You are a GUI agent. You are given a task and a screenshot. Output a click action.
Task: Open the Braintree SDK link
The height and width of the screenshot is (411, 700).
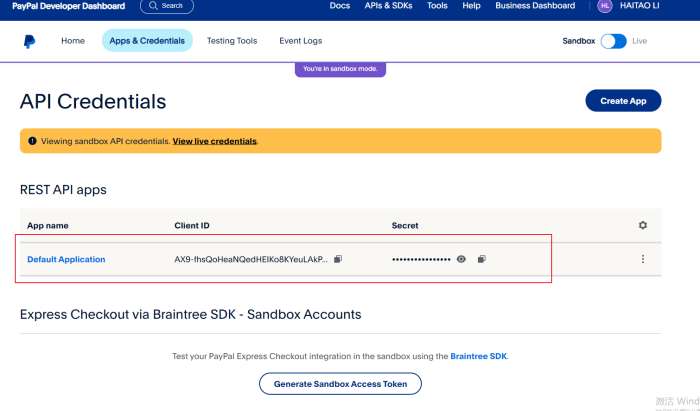479,356
